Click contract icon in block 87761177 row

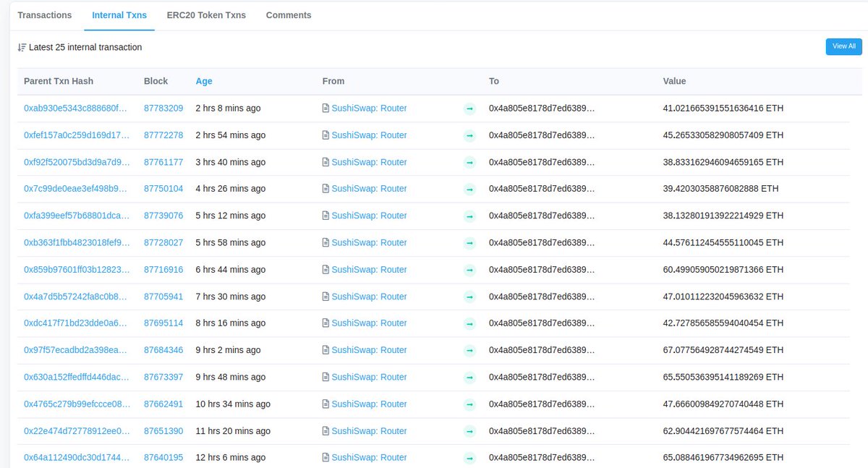pyautogui.click(x=325, y=162)
